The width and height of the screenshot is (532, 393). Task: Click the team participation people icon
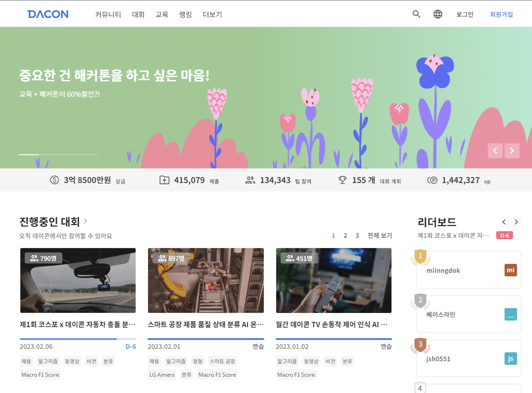(x=250, y=180)
